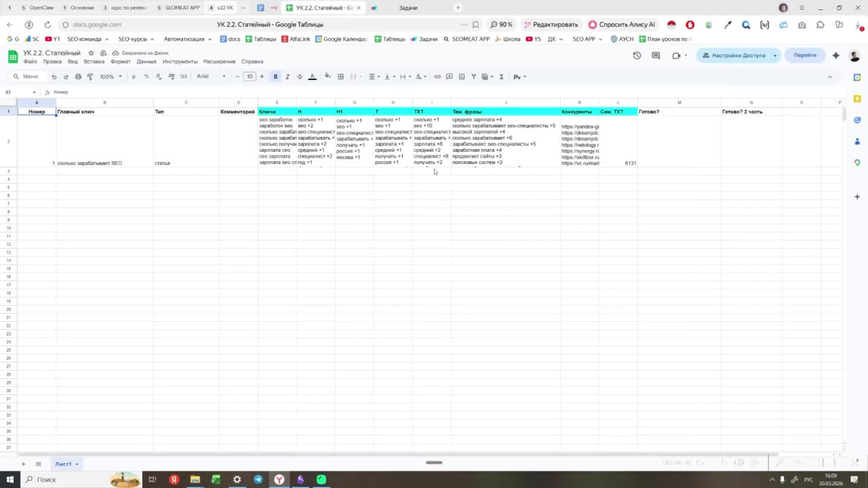868x488 pixels.
Task: Open the Лист1 sheet tab menu arrow
Action: tap(77, 464)
